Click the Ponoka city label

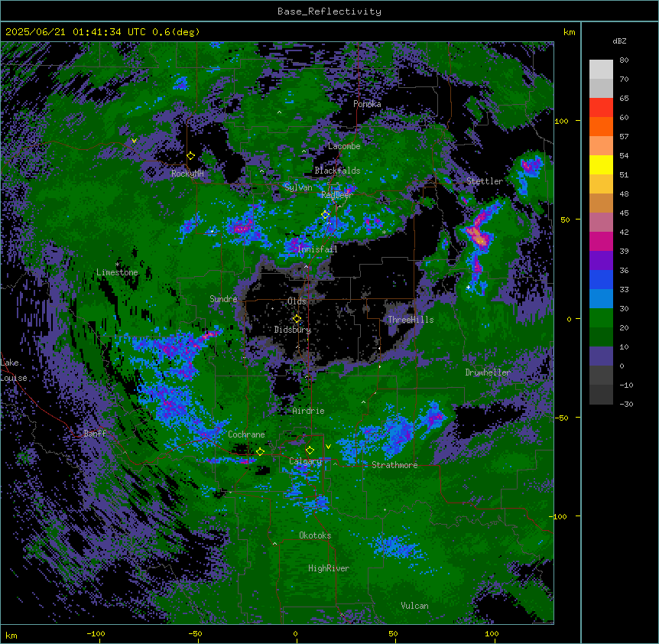coord(367,104)
